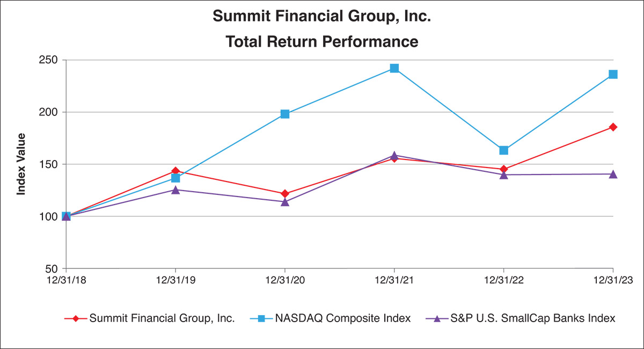Click the Total Return Performance chart title

(322, 41)
